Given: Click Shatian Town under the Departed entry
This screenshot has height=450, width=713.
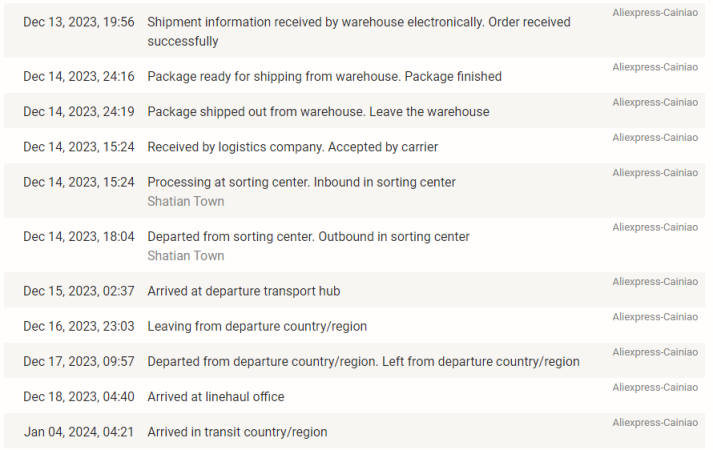Looking at the screenshot, I should point(185,256).
